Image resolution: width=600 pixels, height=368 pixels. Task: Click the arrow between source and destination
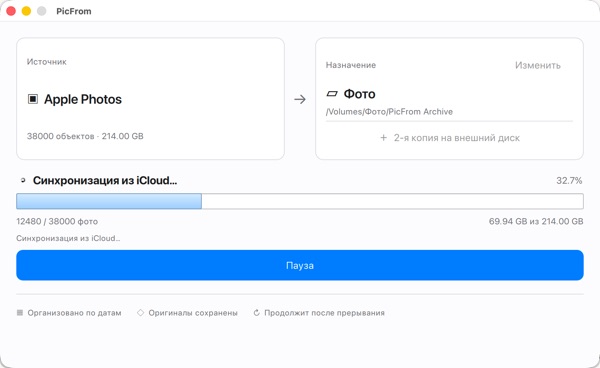pos(300,99)
